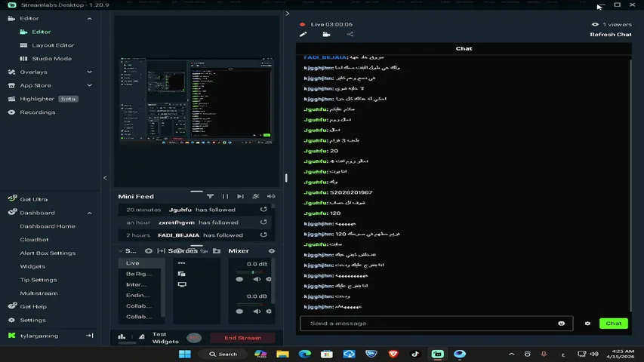Switch to Studio Mode
644x362 pixels.
click(52, 58)
